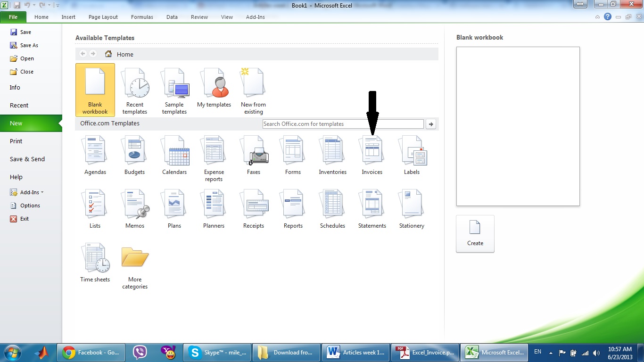Open Excel Help question mark icon
Screen dimensions: 644x362
(608, 17)
